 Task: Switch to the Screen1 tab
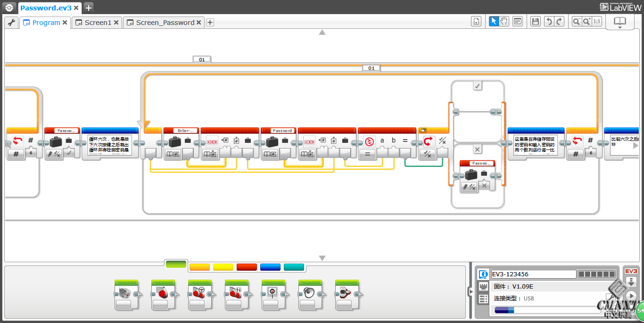pos(98,23)
